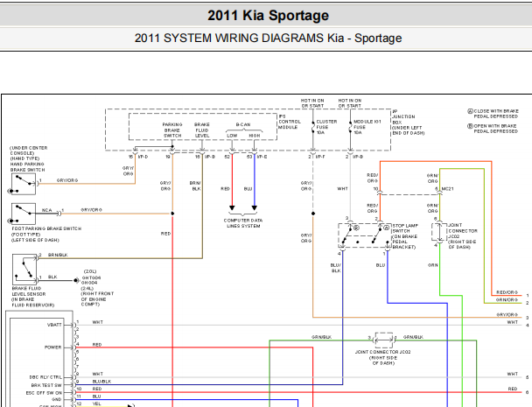This screenshot has width=532, height=407.
Task: Click the arrowhead ending the blue B-CAN high wire
Action: (254, 207)
